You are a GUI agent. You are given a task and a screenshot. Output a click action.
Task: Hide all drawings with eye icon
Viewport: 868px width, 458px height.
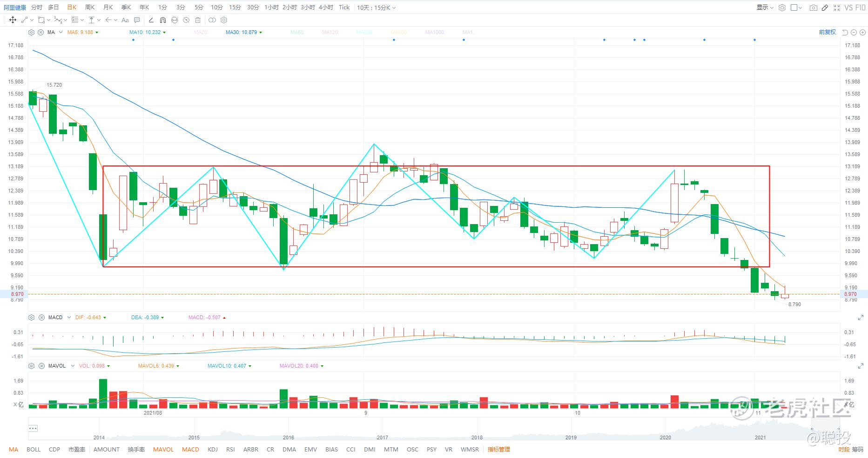pyautogui.click(x=186, y=20)
